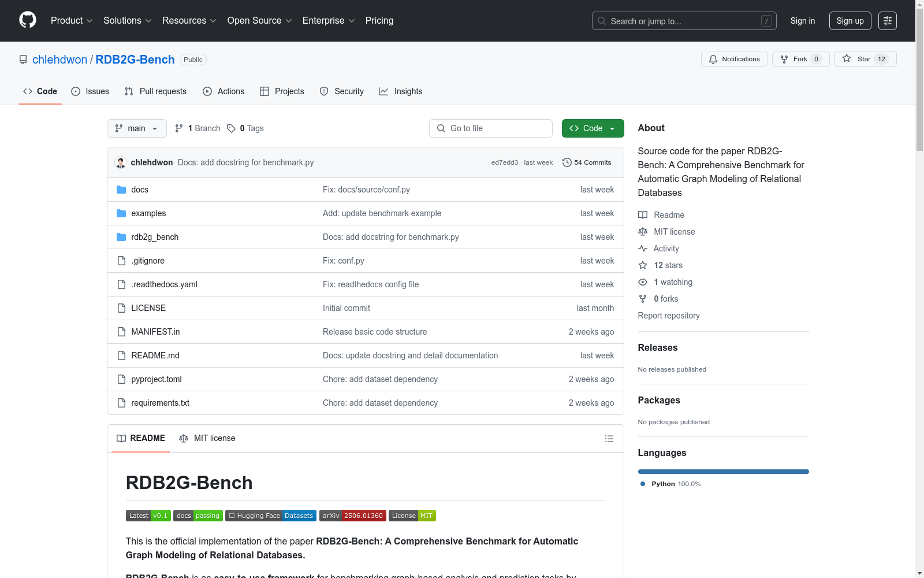Select the requirements.txt file icon

(121, 403)
